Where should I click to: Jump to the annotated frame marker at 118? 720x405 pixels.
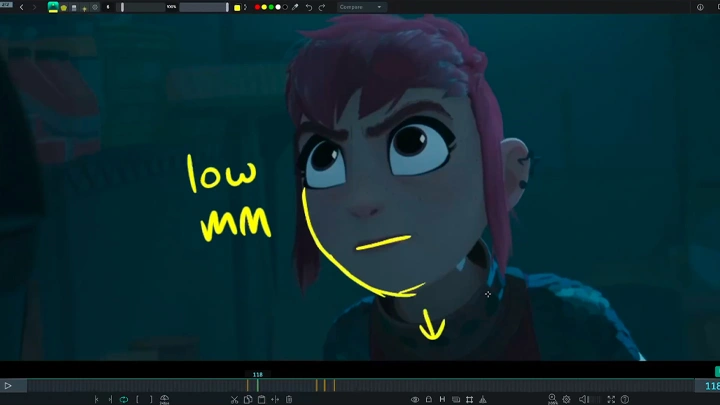point(257,385)
